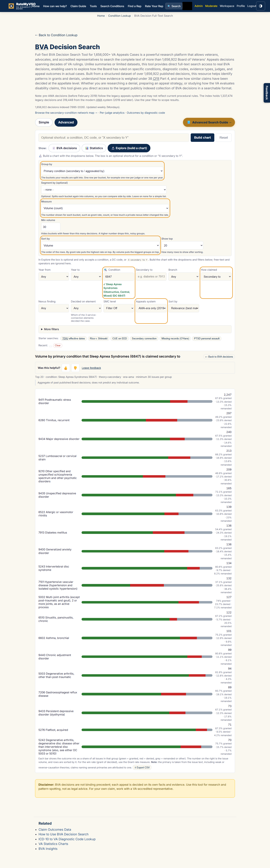Open the Tools navigation menu
The width and height of the screenshot is (270, 868).
coord(93,6)
